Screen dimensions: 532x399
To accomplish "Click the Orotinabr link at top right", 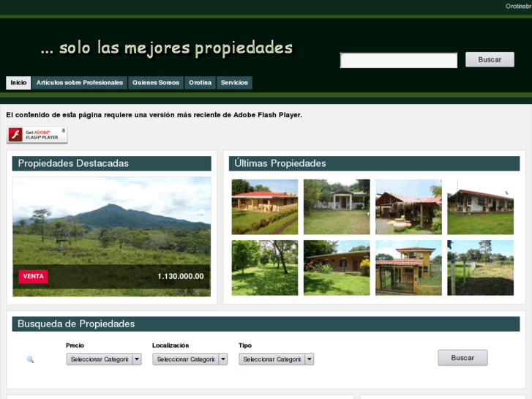I will tap(518, 6).
